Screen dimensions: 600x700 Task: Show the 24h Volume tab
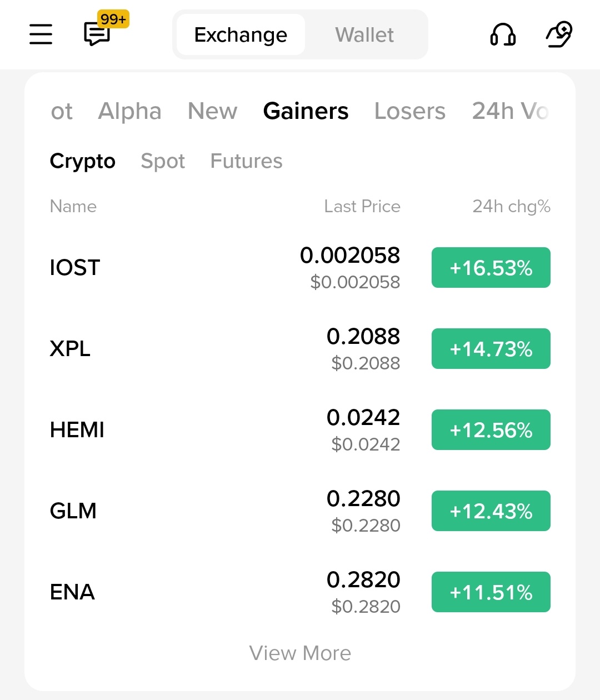(510, 111)
